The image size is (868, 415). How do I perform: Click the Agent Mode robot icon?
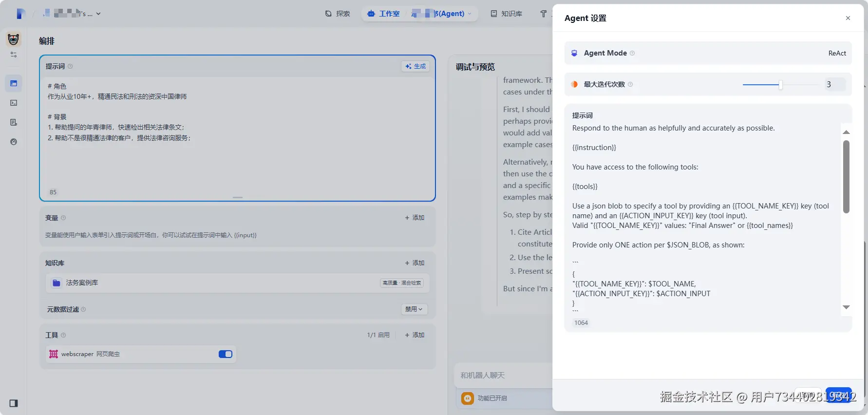coord(574,53)
